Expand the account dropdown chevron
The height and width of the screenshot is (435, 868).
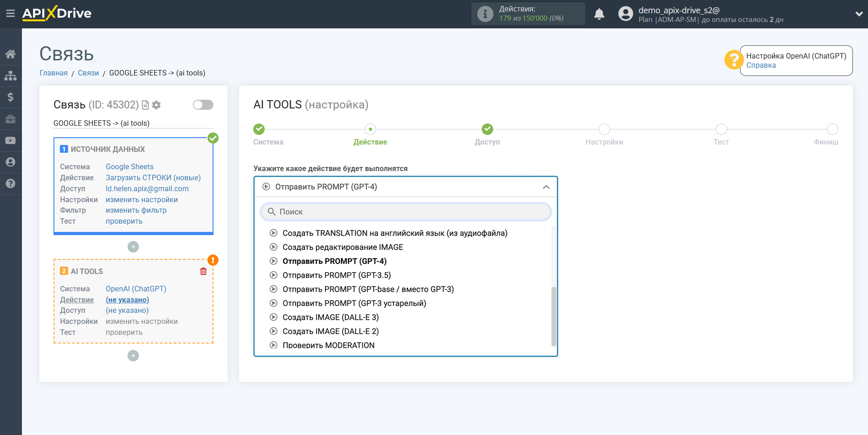(x=859, y=14)
